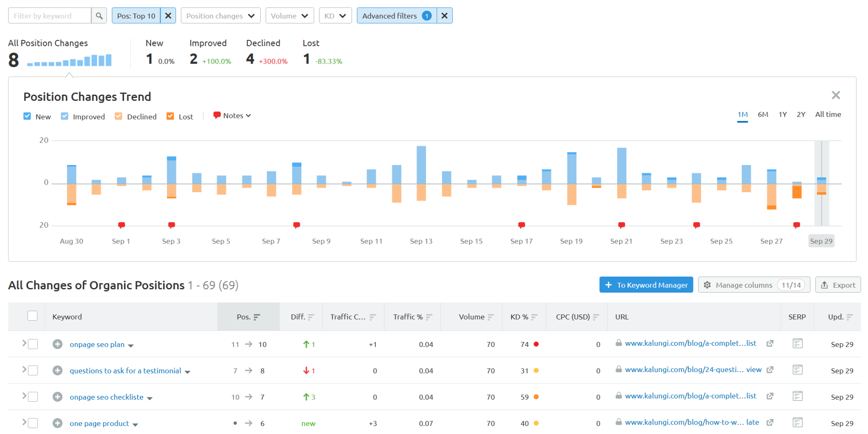The image size is (868, 434).
Task: Click the Filter by keyword input field
Action: 50,16
